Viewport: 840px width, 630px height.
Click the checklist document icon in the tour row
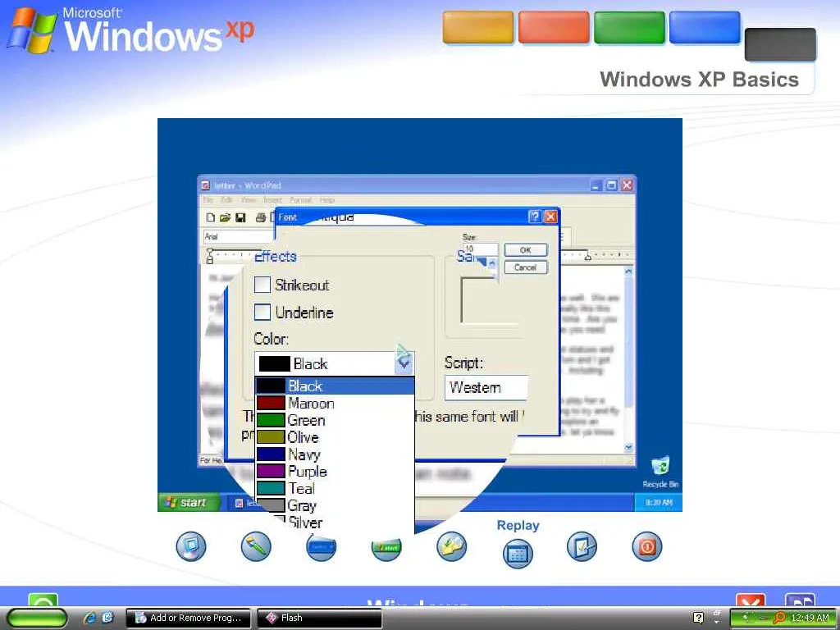coord(582,546)
